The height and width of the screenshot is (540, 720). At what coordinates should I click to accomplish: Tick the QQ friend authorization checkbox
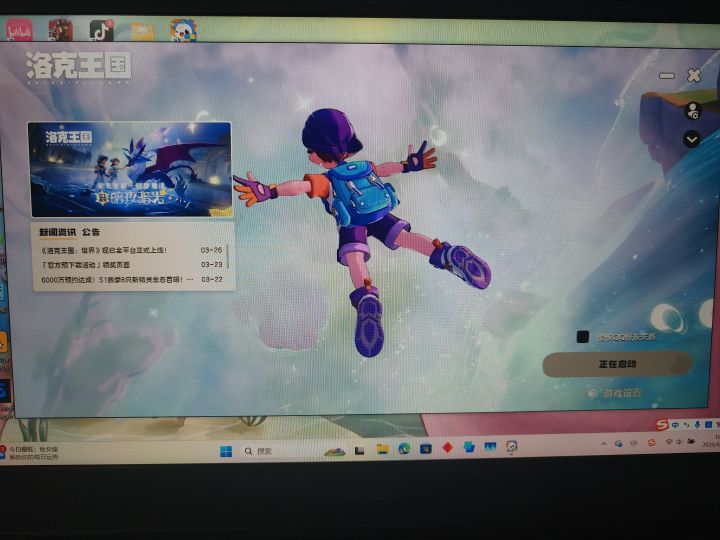pos(583,337)
